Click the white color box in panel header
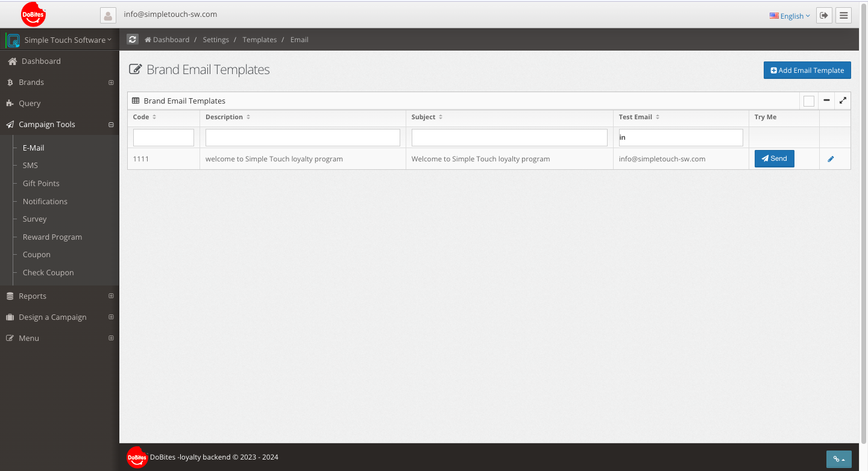The image size is (868, 471). pos(809,101)
